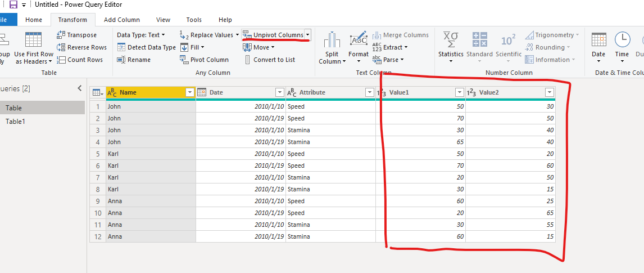Click Rename column button

click(134, 60)
